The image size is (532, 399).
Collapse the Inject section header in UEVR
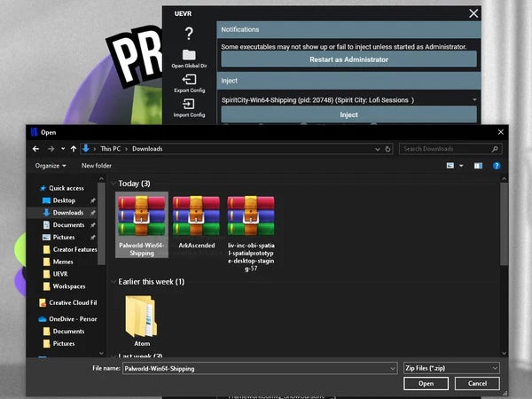[x=348, y=81]
